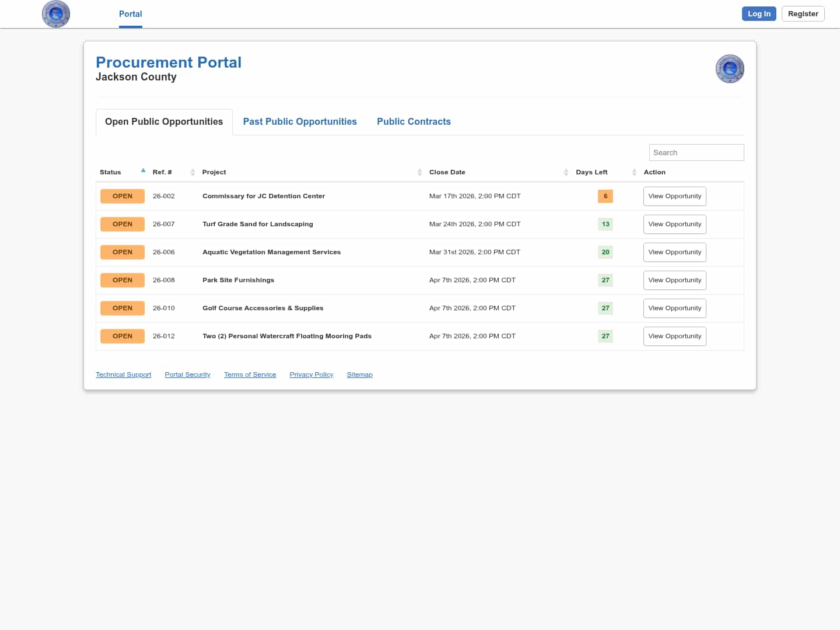Sort by Days Left column arrows
840x630 pixels.
coord(634,172)
